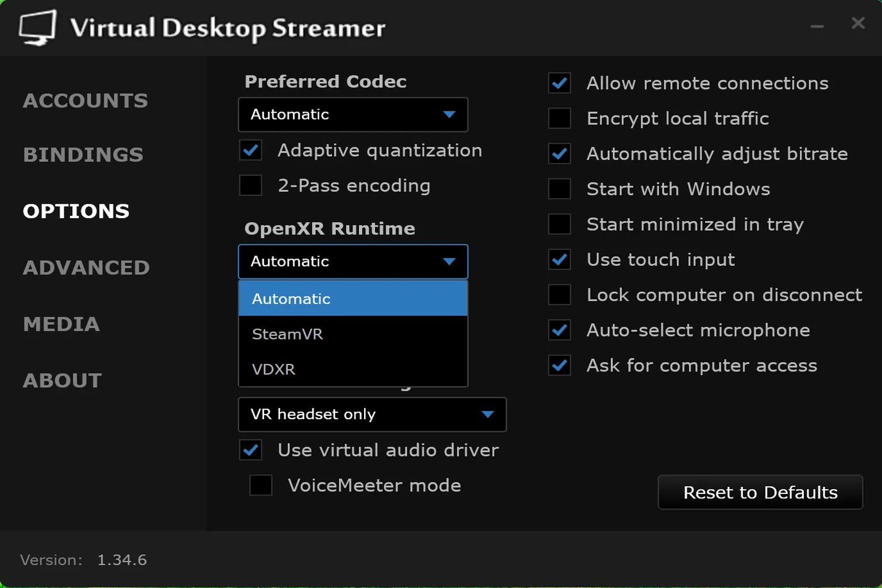Open the VR headset only audio dropdown
This screenshot has height=588, width=882.
pos(372,415)
